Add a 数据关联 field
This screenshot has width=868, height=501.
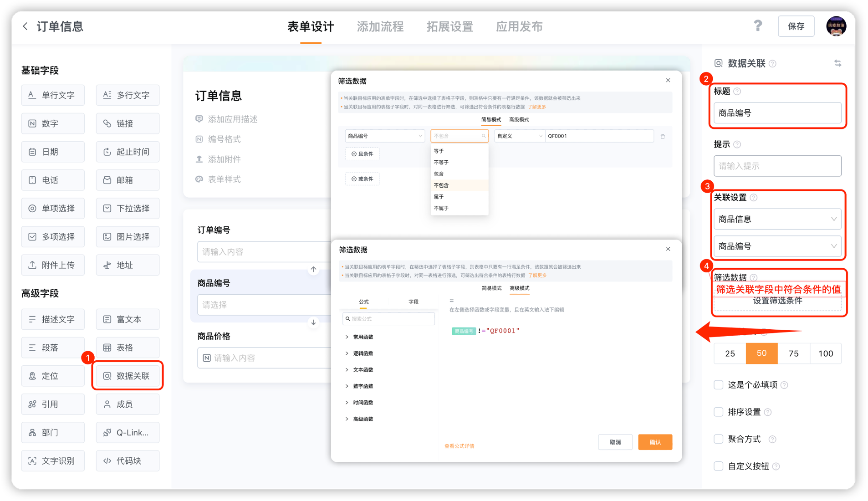tap(128, 376)
